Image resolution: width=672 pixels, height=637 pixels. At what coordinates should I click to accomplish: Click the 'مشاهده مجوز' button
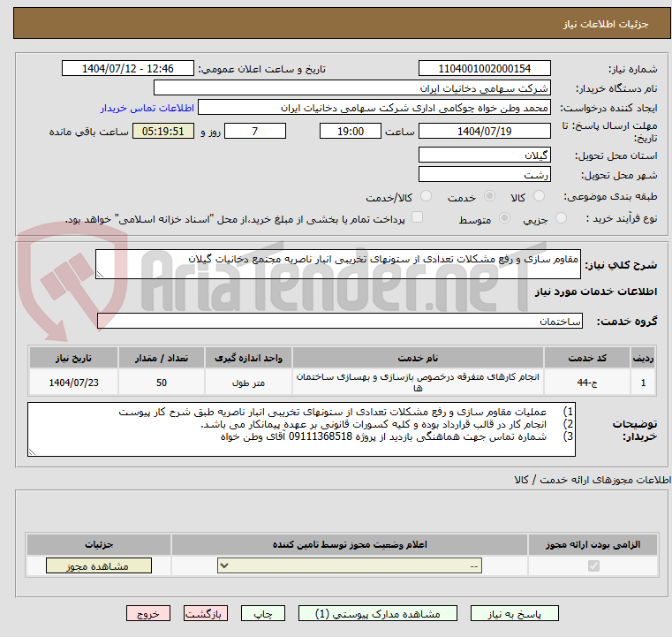tap(99, 565)
